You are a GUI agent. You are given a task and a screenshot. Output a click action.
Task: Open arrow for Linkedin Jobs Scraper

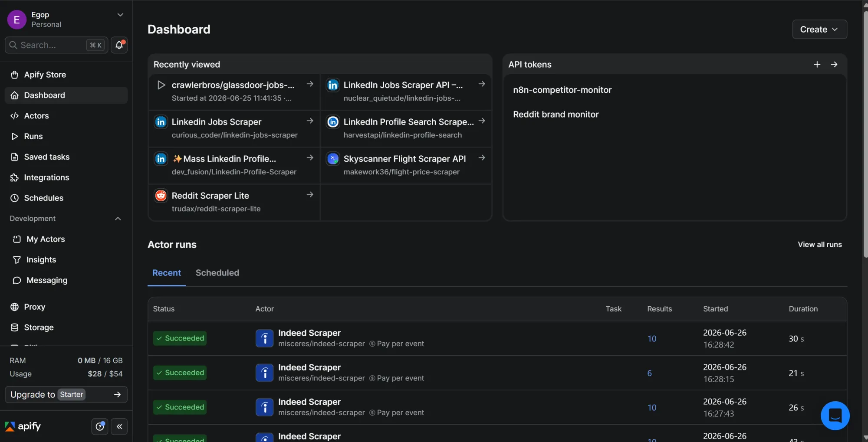[310, 121]
